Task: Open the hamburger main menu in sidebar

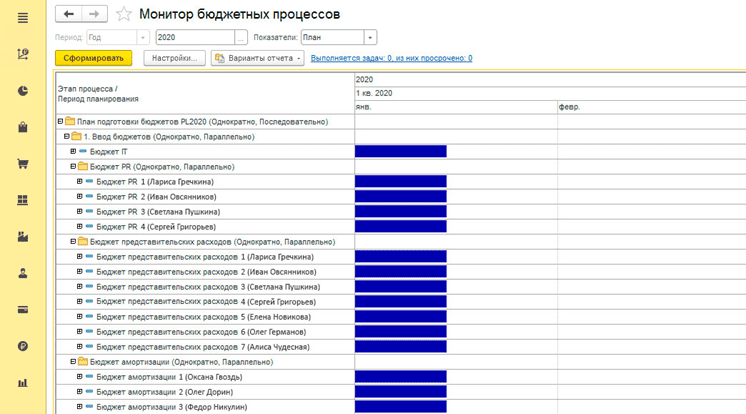Action: [23, 18]
